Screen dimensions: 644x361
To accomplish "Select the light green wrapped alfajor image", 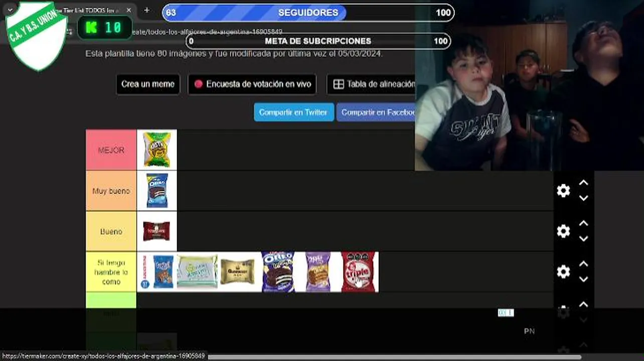I will point(197,272).
